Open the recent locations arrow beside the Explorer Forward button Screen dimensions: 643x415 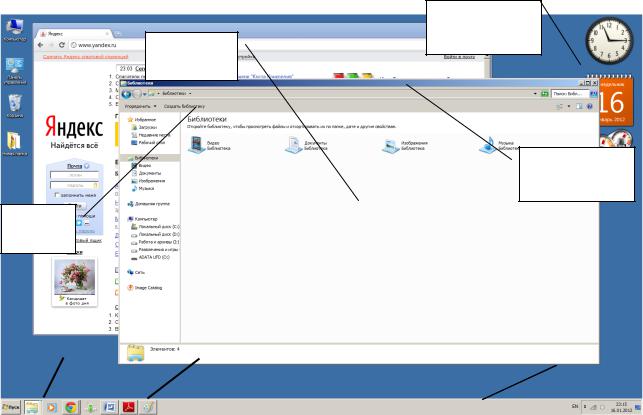point(144,94)
